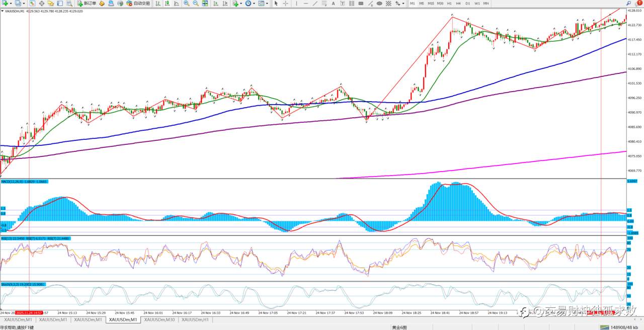
Task: Click the 新订单 New Order button
Action: [87, 3]
